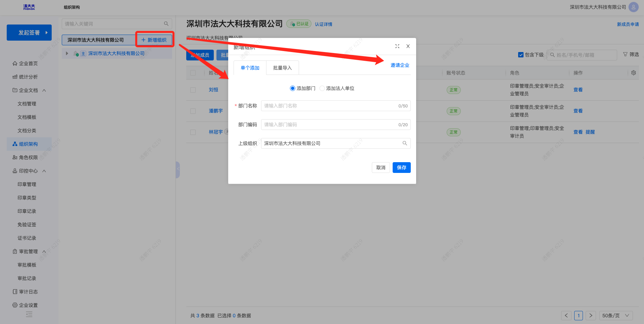Image resolution: width=644 pixels, height=324 pixels.
Task: Open table column settings gear icon
Action: coord(634,73)
